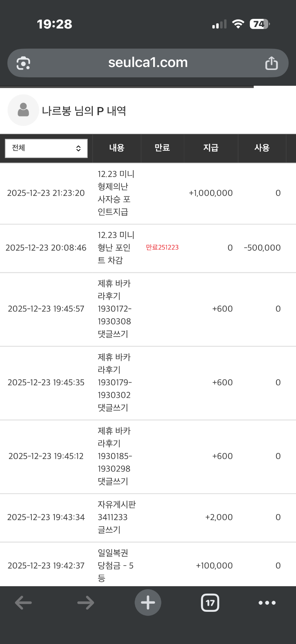Tap the camera scan icon in address bar
Screen dimensions: 296x644
pyautogui.click(x=23, y=63)
